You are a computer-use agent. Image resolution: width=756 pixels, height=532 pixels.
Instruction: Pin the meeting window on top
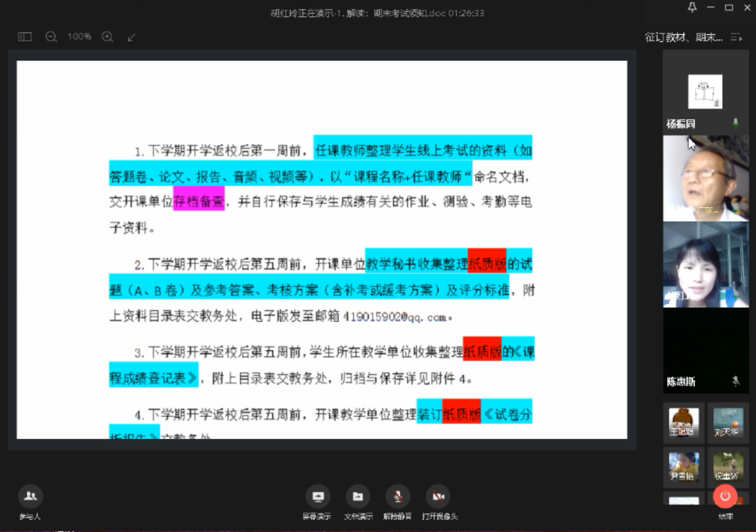coord(692,7)
